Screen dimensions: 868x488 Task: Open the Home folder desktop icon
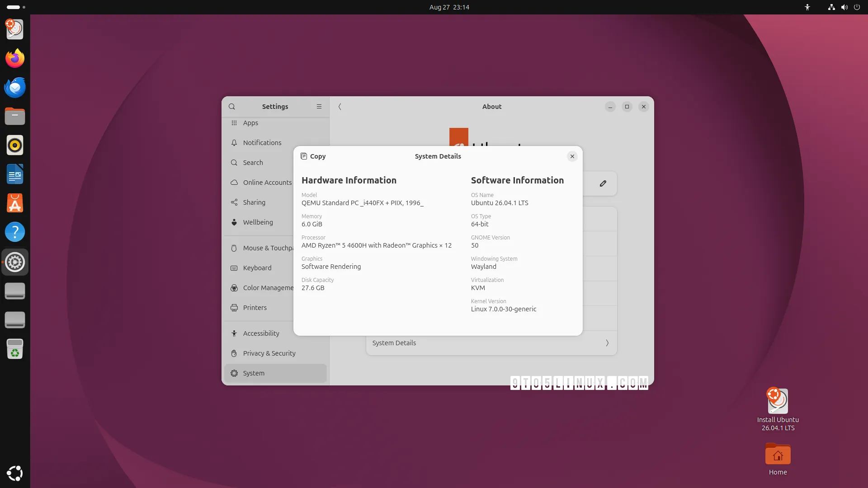(x=778, y=460)
